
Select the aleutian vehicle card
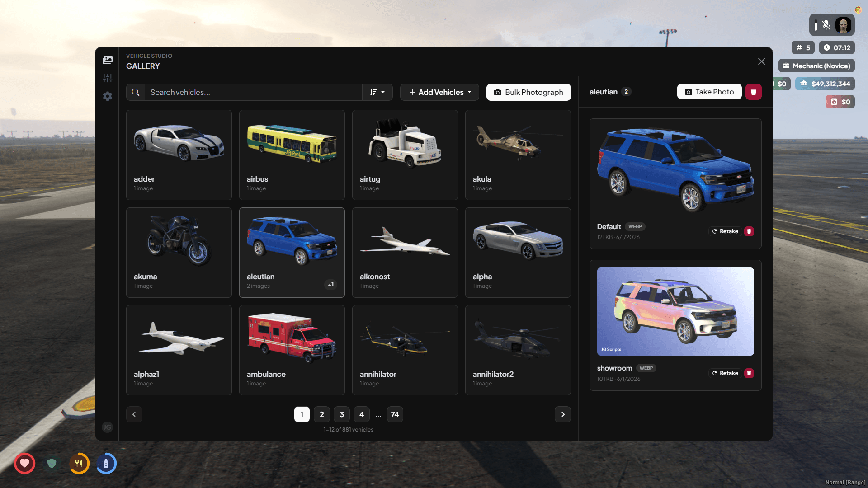point(292,253)
